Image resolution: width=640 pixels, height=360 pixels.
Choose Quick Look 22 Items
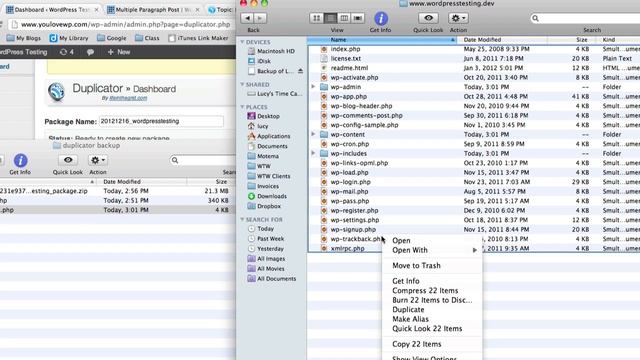coord(432,329)
